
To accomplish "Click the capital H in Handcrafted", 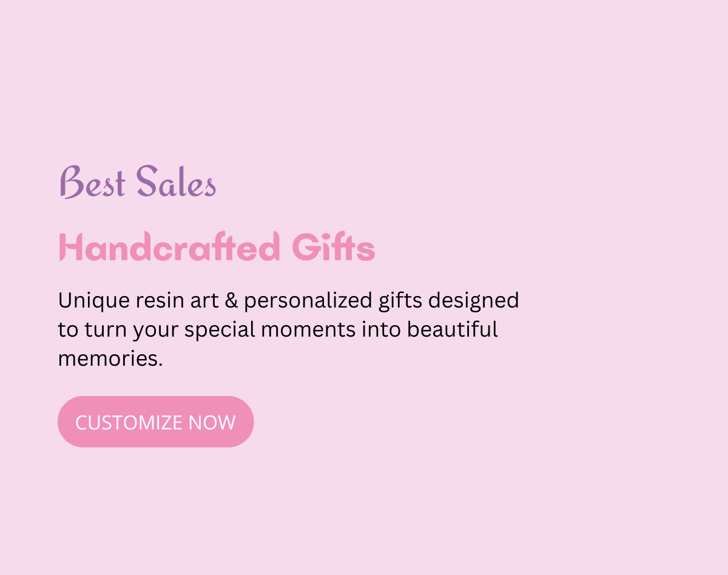I will pyautogui.click(x=70, y=247).
